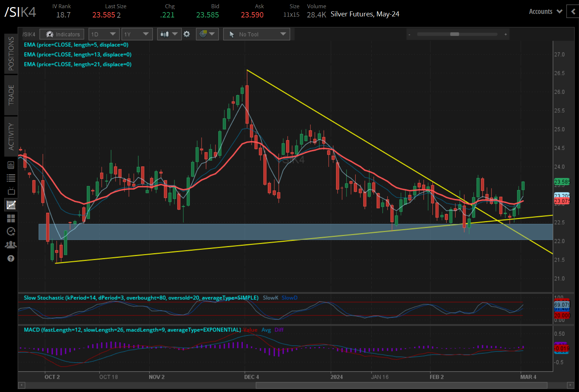Image resolution: width=579 pixels, height=392 pixels.
Task: Expand the 1Y range dropdown
Action: tap(137, 34)
